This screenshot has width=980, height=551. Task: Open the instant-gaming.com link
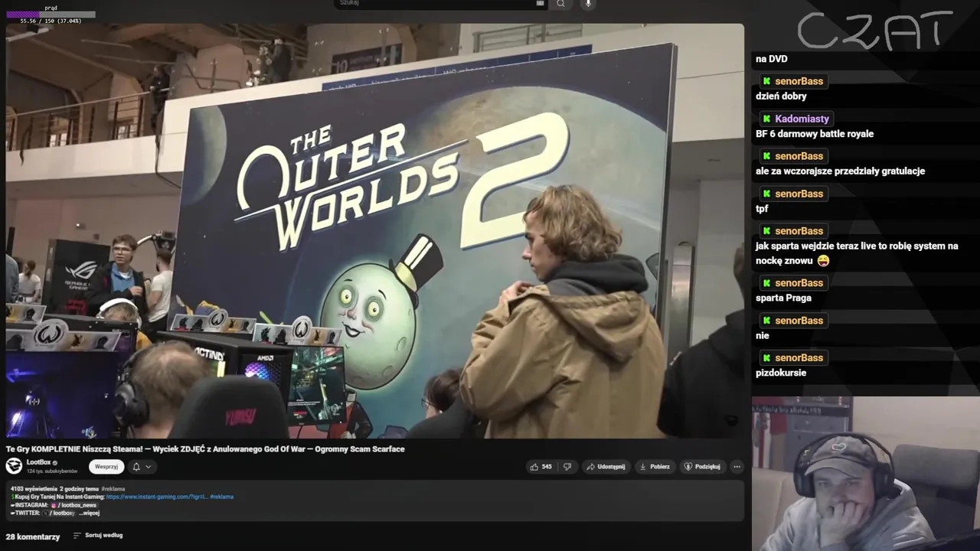(x=156, y=497)
